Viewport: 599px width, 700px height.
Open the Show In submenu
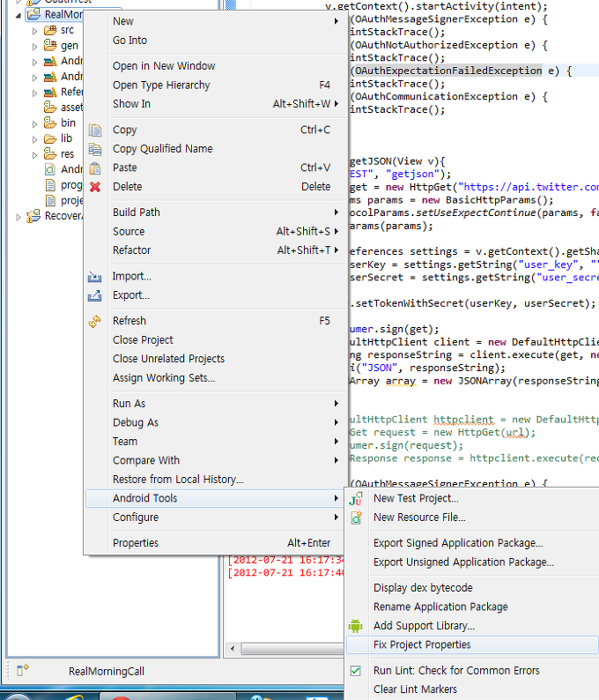217,103
